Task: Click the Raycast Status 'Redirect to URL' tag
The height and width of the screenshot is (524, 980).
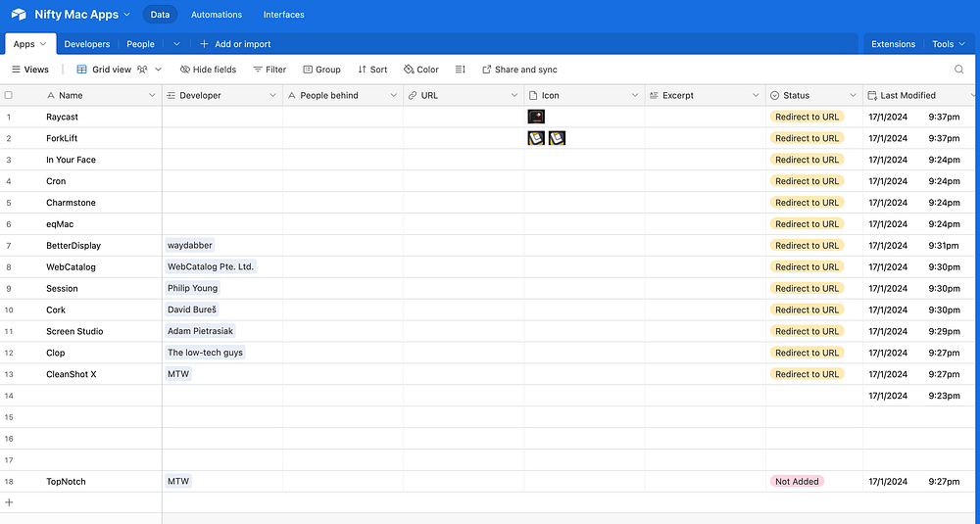Action: point(807,117)
